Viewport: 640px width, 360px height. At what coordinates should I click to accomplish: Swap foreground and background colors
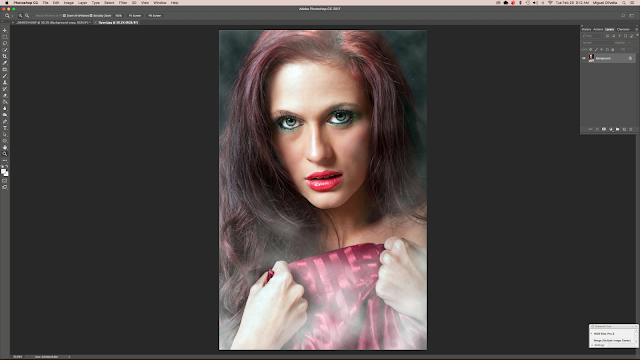point(7,167)
